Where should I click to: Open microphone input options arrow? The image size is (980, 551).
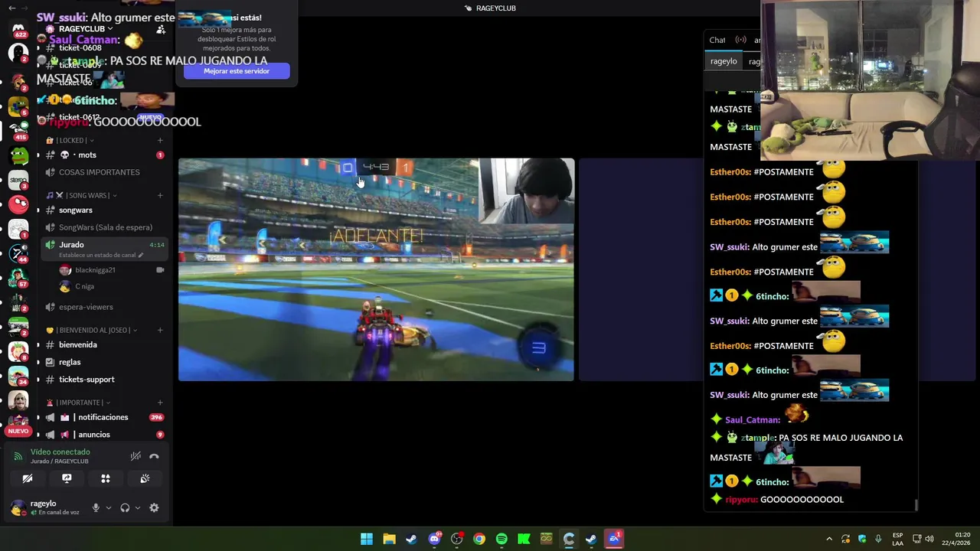[x=108, y=507]
